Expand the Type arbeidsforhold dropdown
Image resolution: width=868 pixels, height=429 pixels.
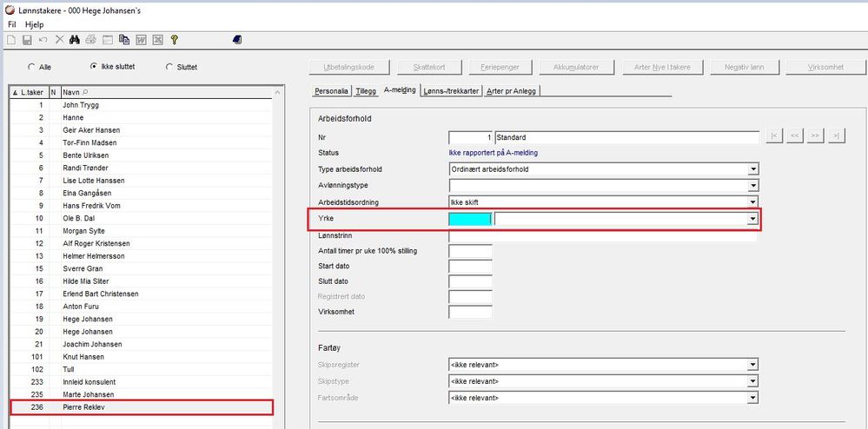[752, 169]
